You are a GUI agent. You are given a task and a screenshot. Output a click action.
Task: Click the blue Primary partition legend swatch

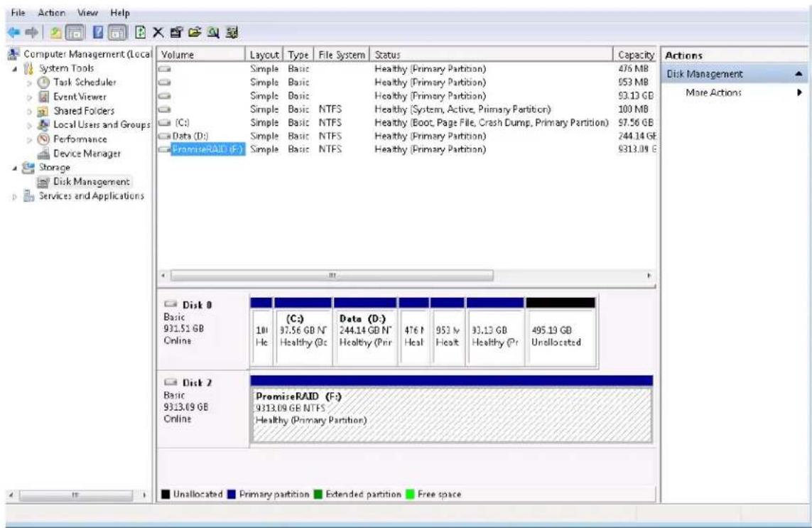232,494
